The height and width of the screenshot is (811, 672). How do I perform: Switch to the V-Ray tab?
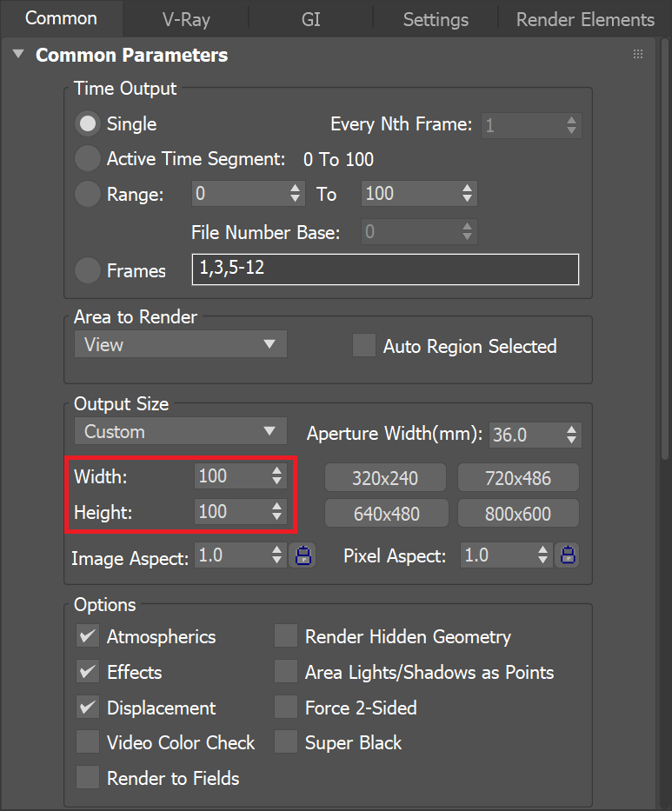[185, 18]
